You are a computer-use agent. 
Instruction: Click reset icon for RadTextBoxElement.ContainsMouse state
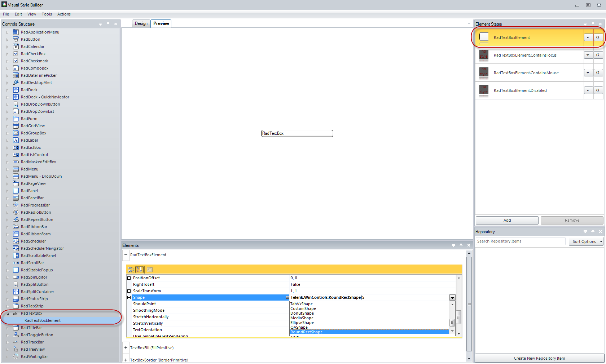[x=598, y=73]
